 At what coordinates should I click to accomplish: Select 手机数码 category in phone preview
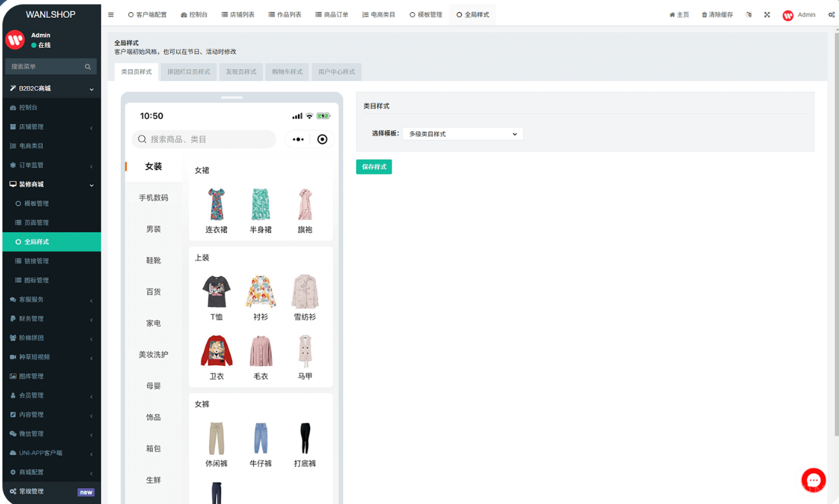tap(153, 198)
